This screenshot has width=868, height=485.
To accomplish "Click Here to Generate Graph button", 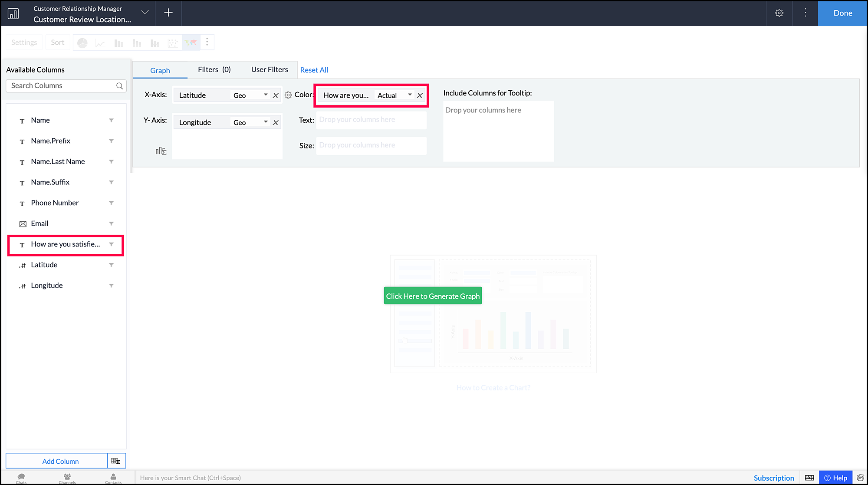I will 433,296.
